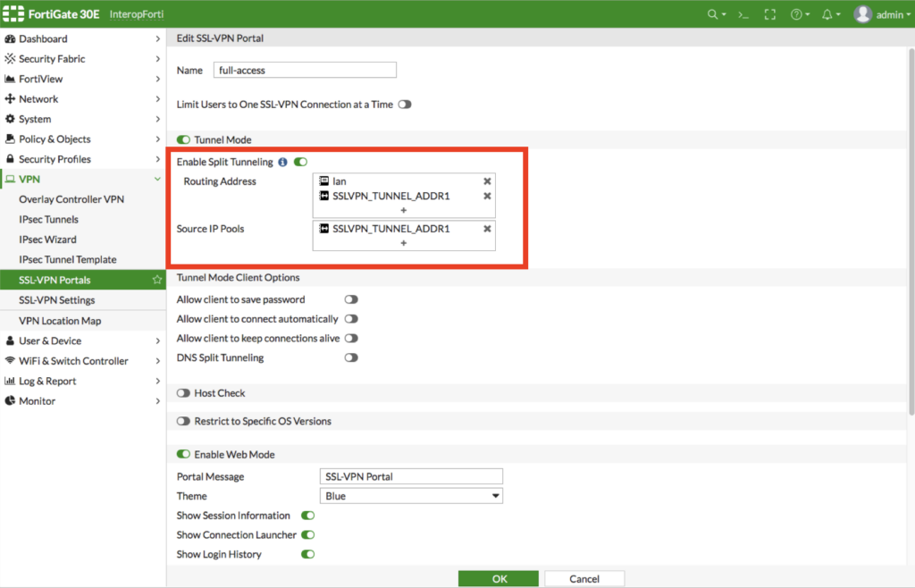
Task: Remove SSLVPN_TUNNEL_ADDR1 from Routing Address
Action: tap(487, 196)
